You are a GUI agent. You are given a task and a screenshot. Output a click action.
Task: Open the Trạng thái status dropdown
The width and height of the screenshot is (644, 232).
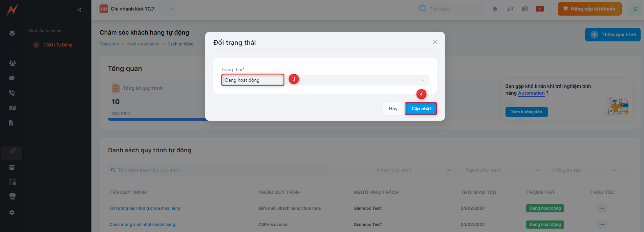pyautogui.click(x=324, y=80)
